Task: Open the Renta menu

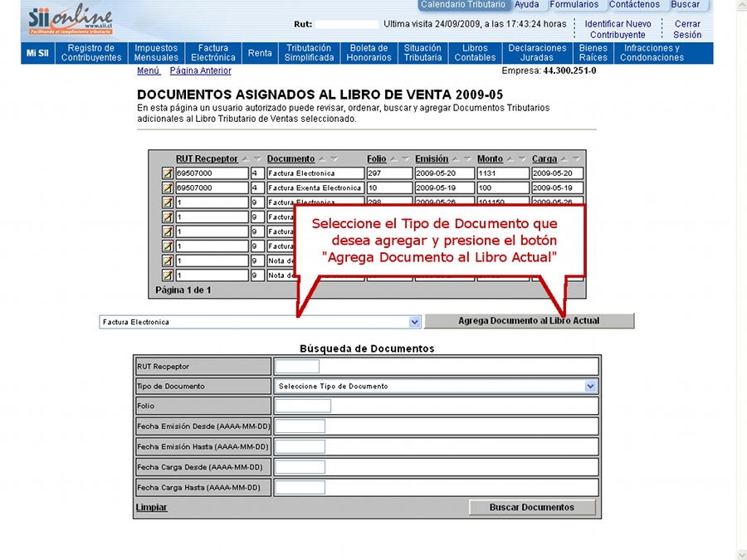Action: coord(260,53)
